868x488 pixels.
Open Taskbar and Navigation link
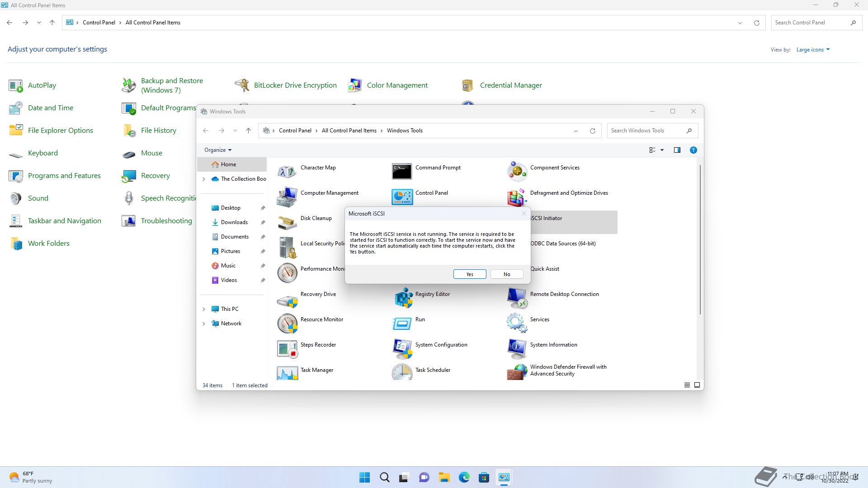click(65, 221)
